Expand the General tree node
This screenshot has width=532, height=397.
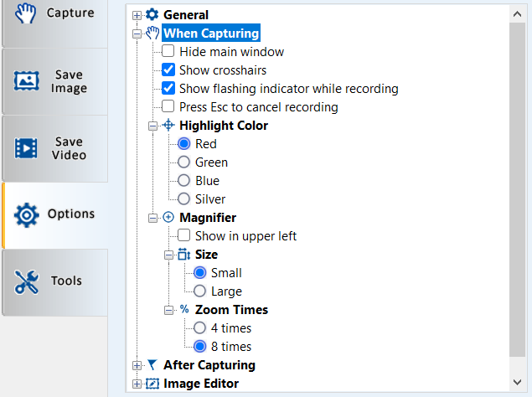click(x=137, y=15)
